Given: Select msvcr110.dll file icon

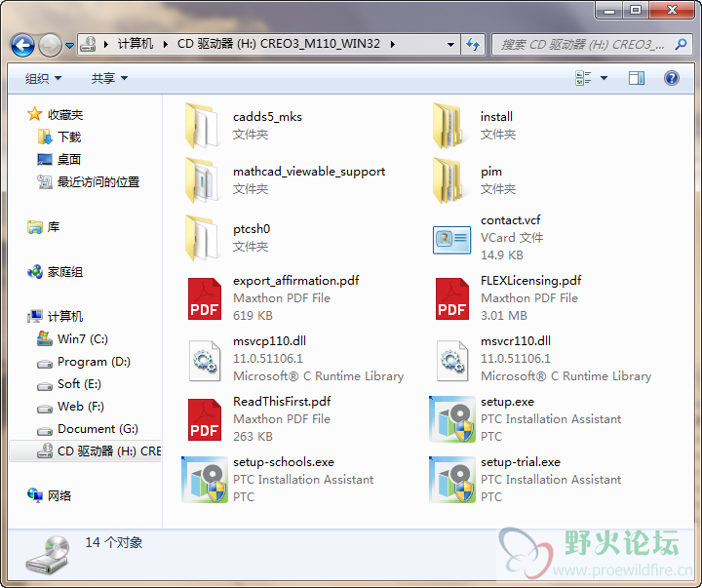Looking at the screenshot, I should point(452,361).
